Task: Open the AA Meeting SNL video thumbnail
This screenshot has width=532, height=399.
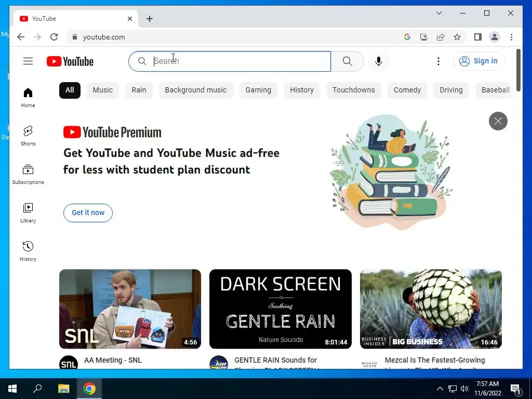Action: 130,309
